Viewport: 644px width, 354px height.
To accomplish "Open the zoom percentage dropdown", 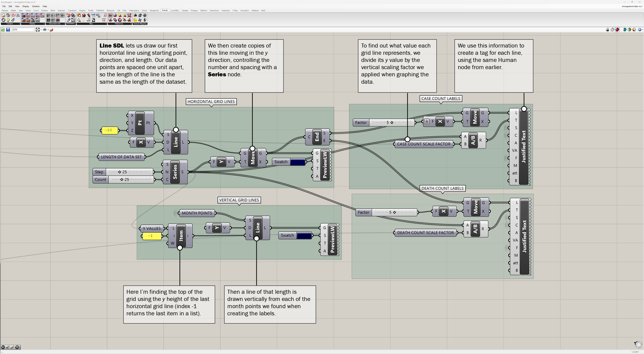I will click(33, 30).
